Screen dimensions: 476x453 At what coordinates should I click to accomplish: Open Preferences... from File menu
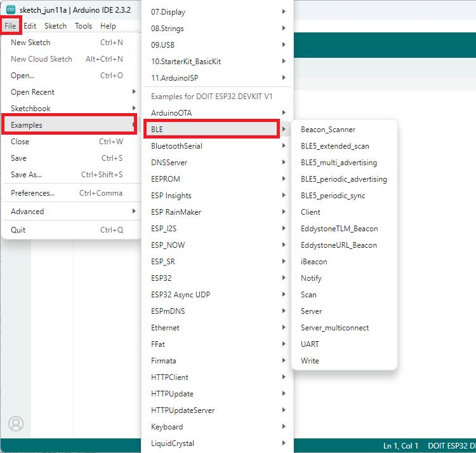click(71, 193)
